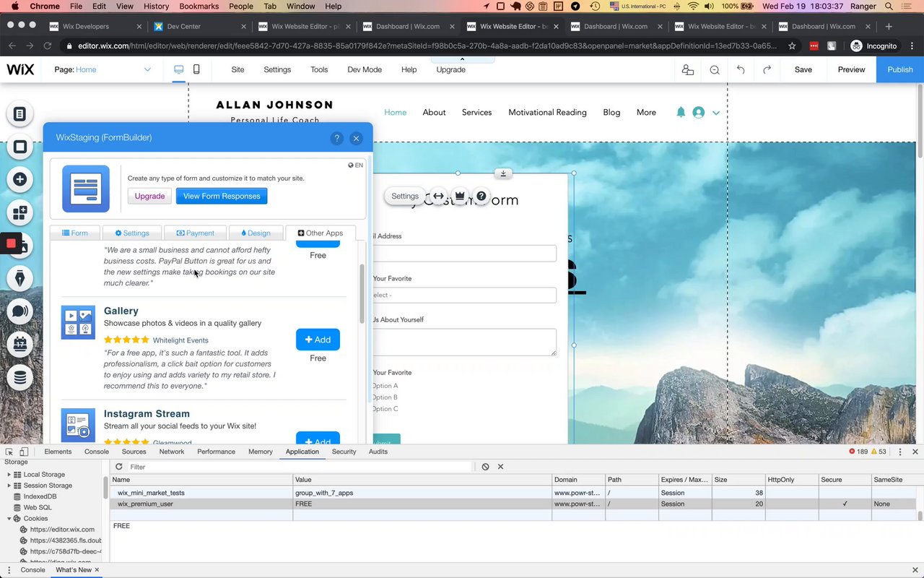Open the Chat icon in left sidebar
This screenshot has width=924, height=578.
point(20,311)
